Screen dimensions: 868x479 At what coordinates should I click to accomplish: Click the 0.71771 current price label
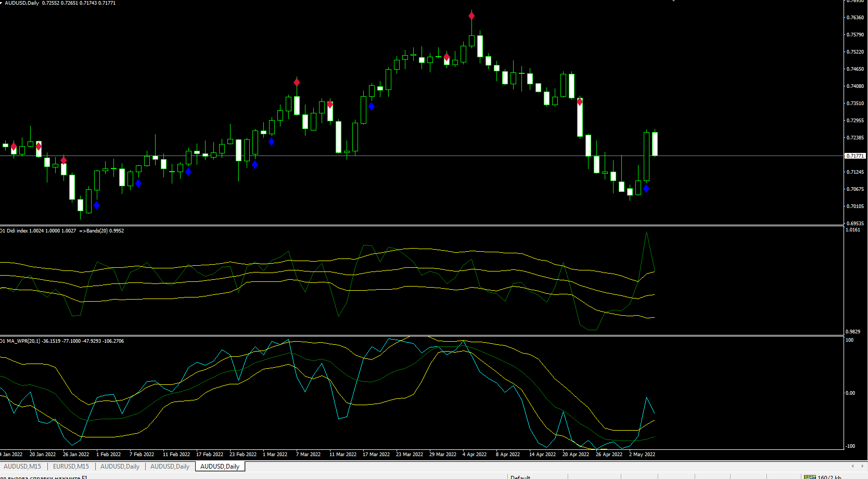(855, 156)
